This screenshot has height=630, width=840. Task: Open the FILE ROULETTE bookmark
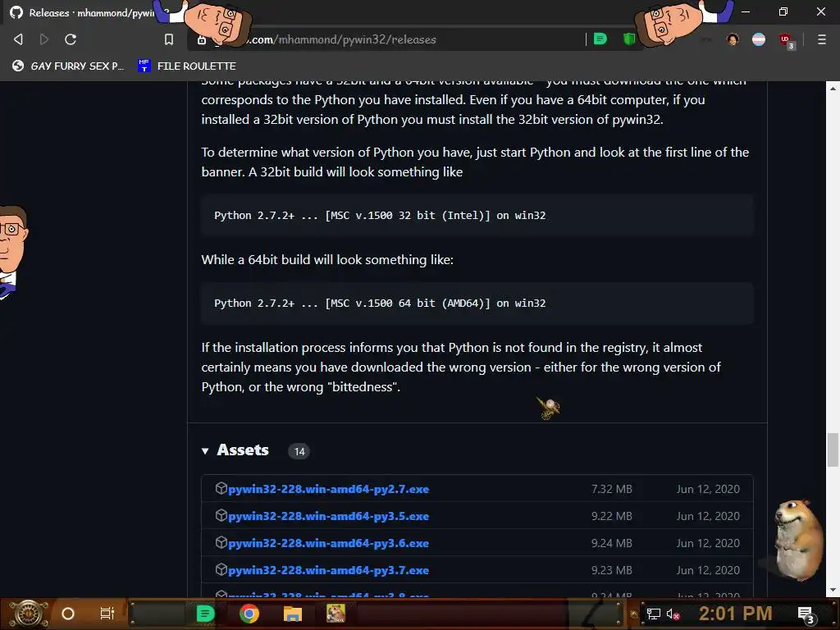pos(186,66)
